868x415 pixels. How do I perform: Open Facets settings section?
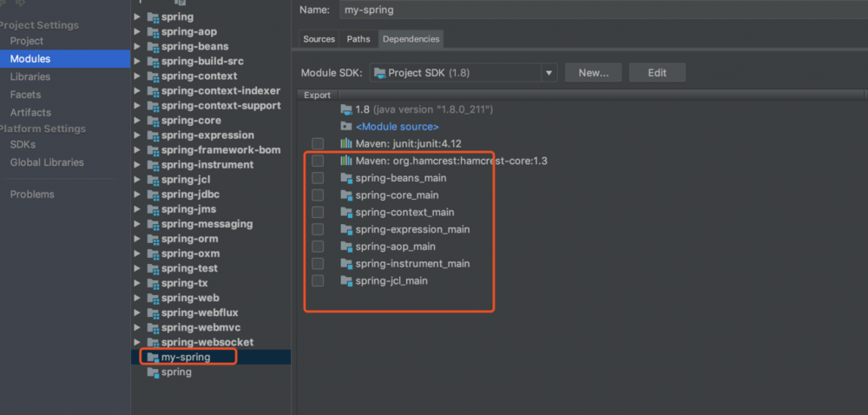pos(25,95)
